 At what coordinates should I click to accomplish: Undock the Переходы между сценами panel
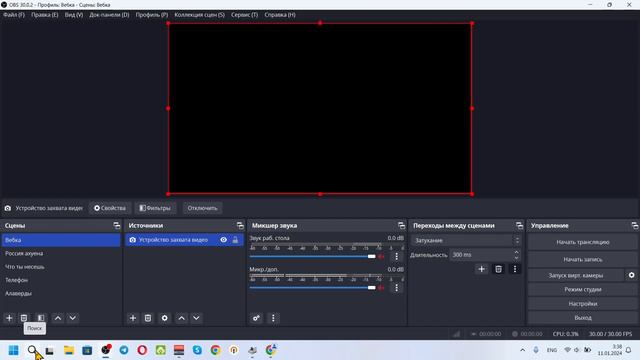519,225
